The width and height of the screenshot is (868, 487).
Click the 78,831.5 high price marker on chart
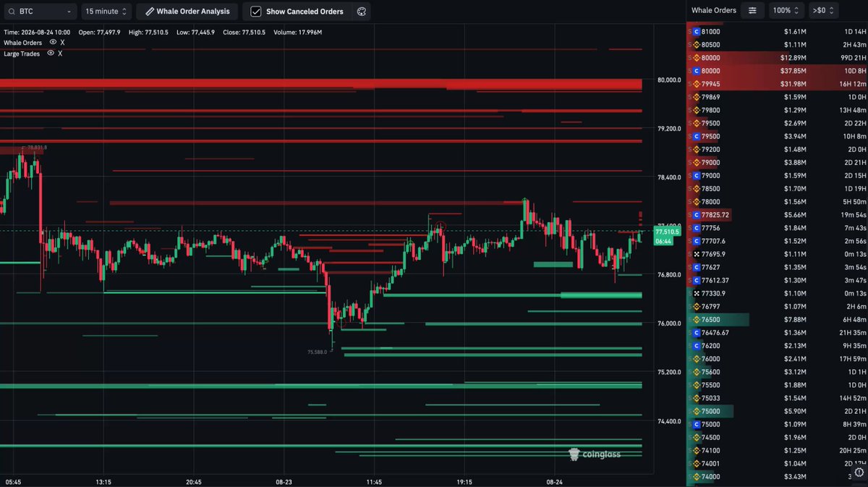click(37, 148)
